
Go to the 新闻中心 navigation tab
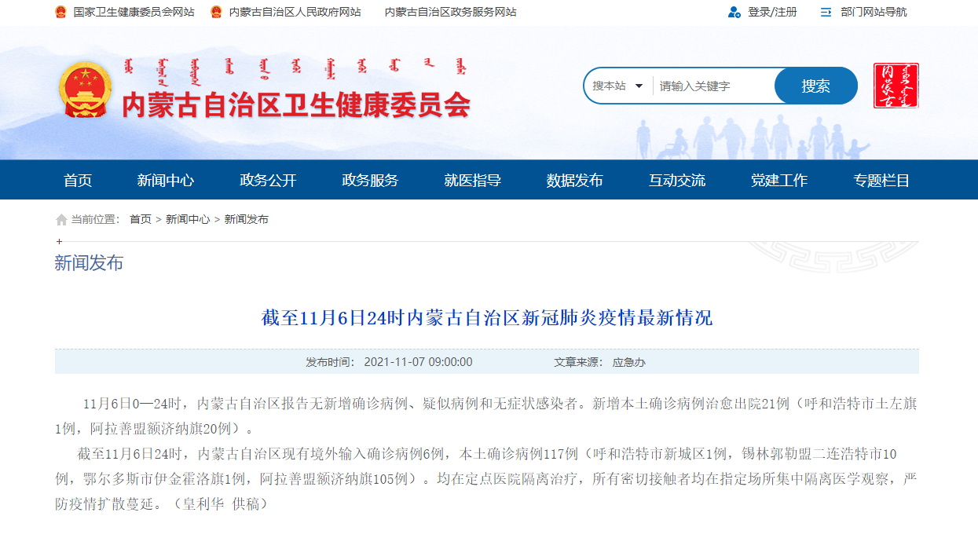point(166,180)
